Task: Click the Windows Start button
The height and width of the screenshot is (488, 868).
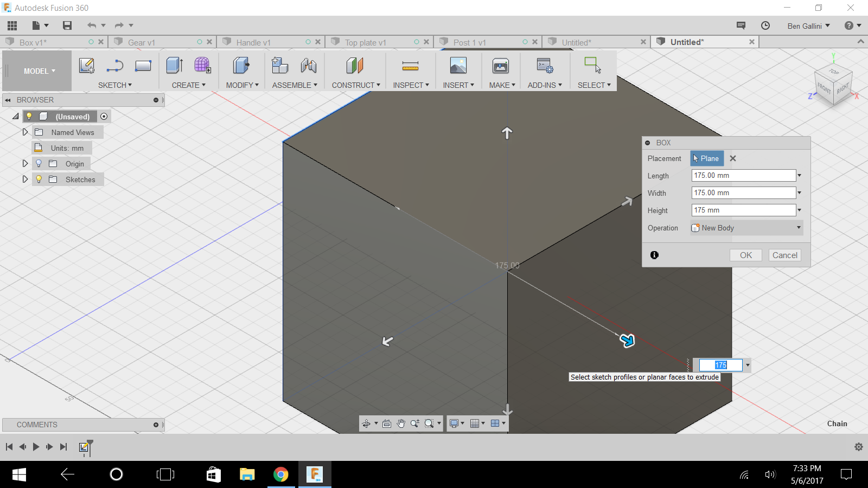Action: click(x=19, y=474)
